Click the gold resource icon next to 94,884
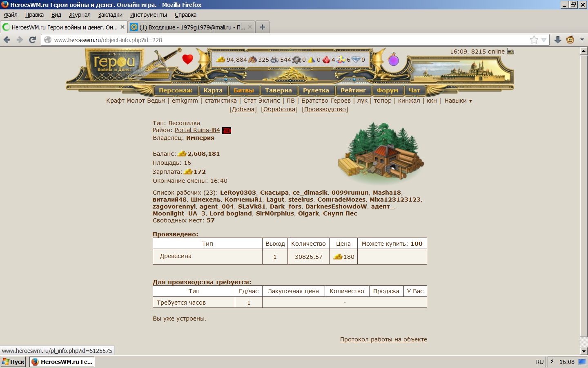The image size is (588, 368). click(220, 60)
